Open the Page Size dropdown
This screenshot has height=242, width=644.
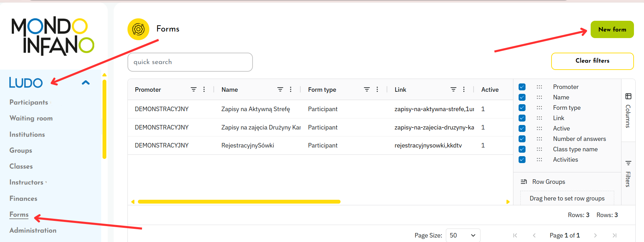463,235
